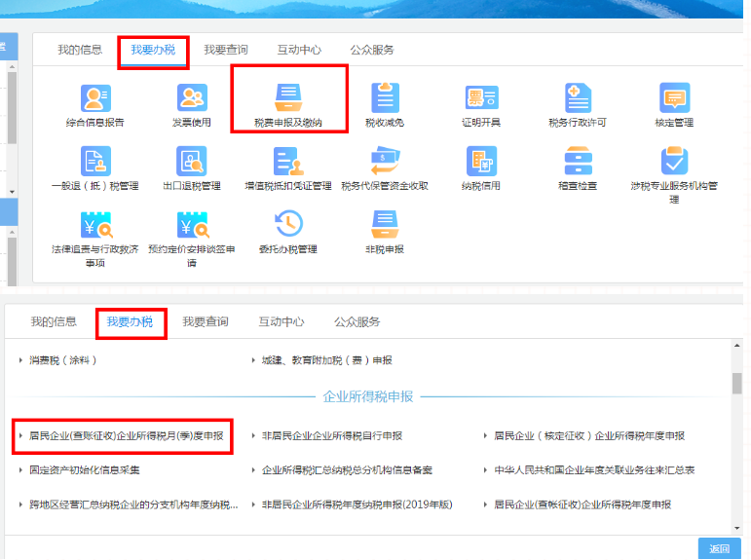751x560 pixels.
Task: Open the 税收减免 icon
Action: point(385,97)
